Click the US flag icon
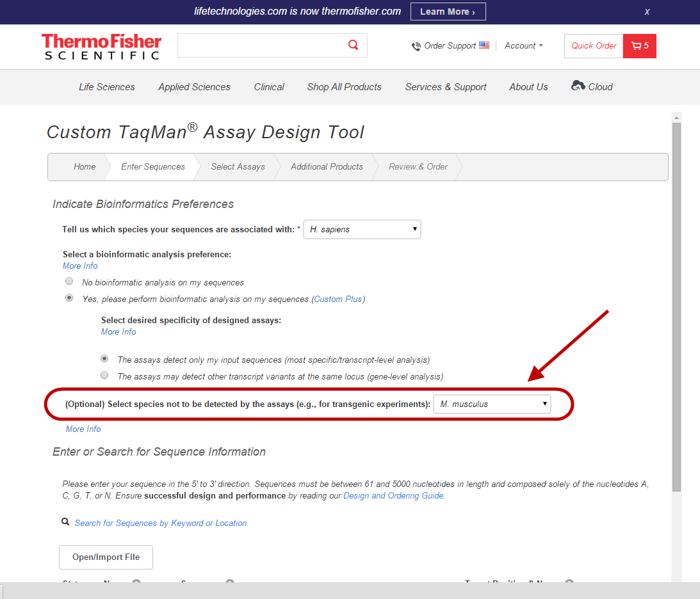 [484, 45]
